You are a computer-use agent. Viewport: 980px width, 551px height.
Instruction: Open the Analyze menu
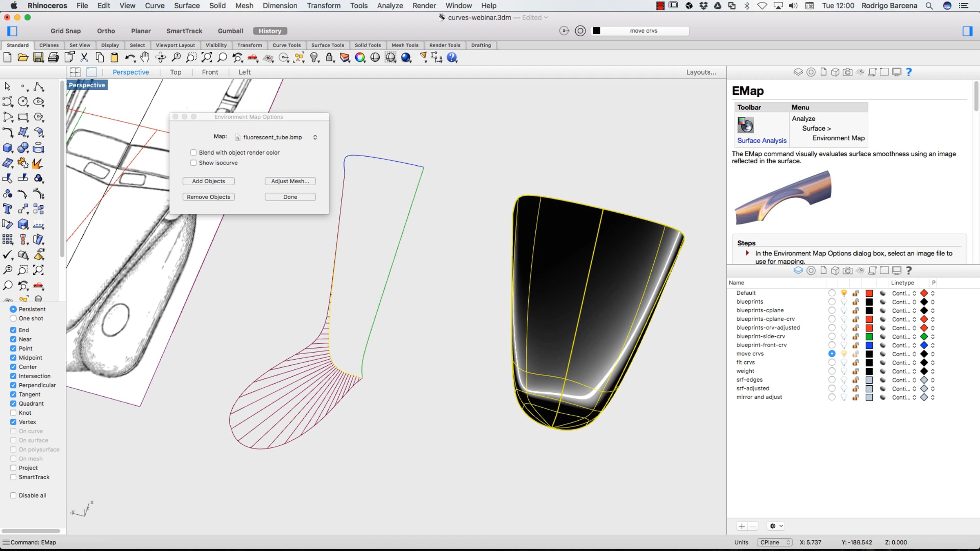(390, 6)
